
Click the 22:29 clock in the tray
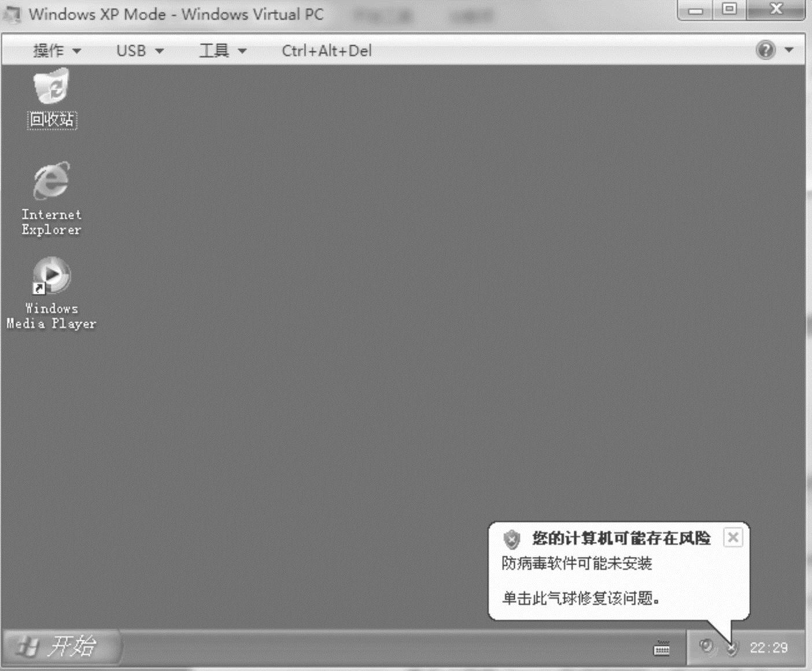click(x=769, y=648)
